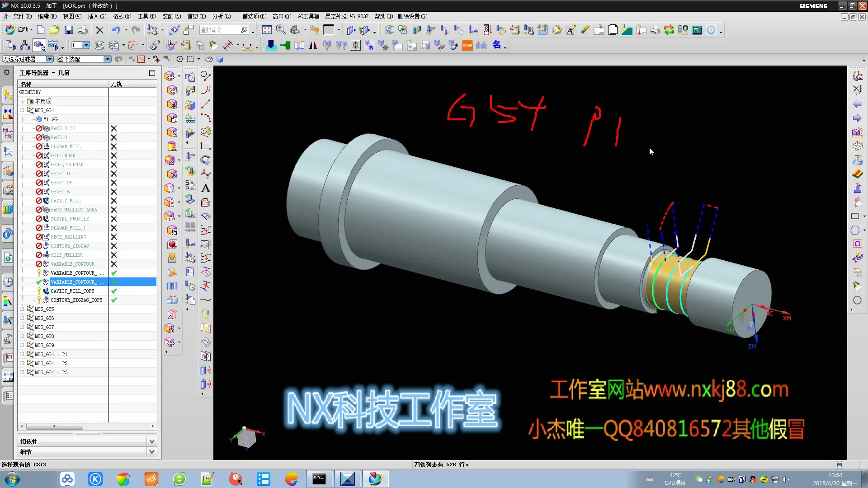
Task: Expand the 相依性 panel section
Action: tap(151, 441)
